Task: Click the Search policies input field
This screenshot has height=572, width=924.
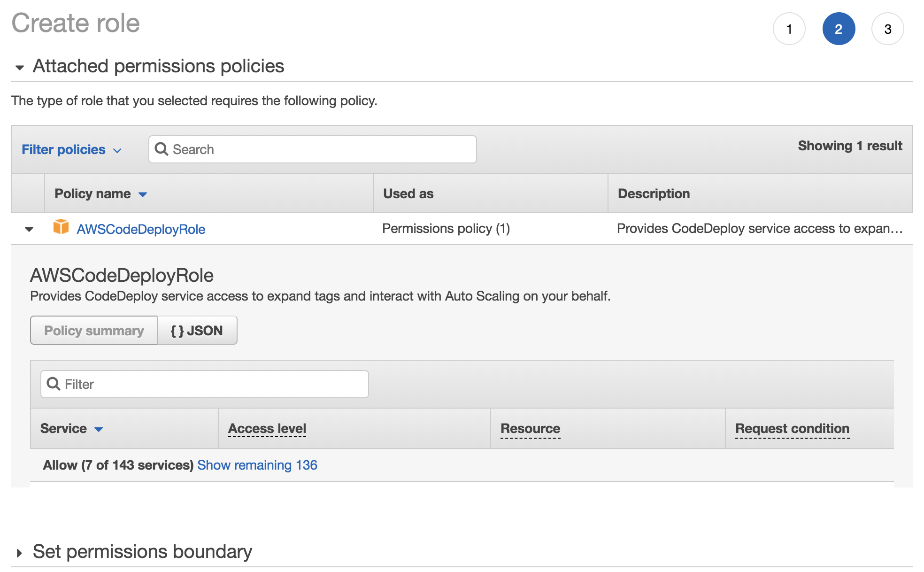Action: point(319,149)
